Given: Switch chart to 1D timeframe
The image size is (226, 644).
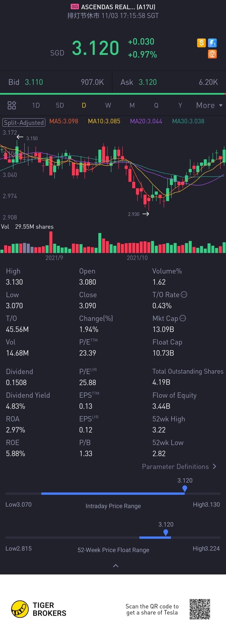Looking at the screenshot, I should 36,105.
